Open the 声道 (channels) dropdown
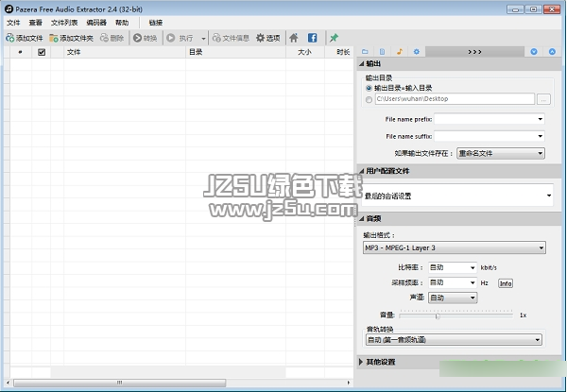The image size is (567, 392). 453,298
